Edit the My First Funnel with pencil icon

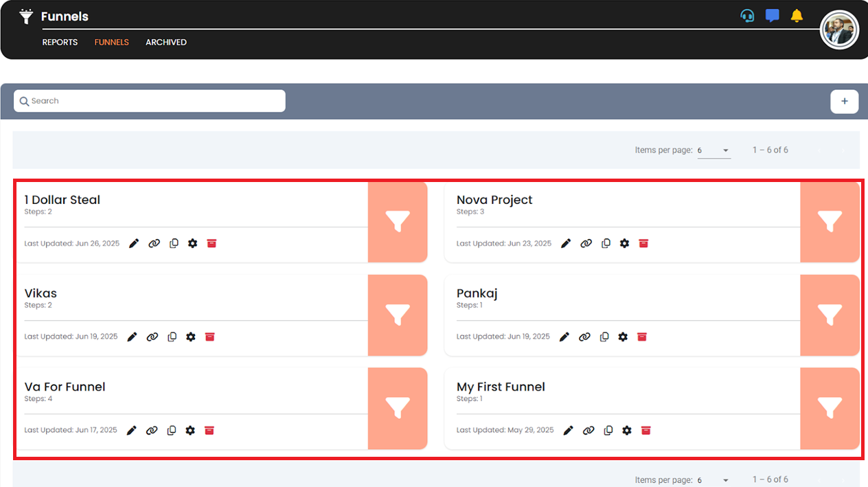[568, 430]
